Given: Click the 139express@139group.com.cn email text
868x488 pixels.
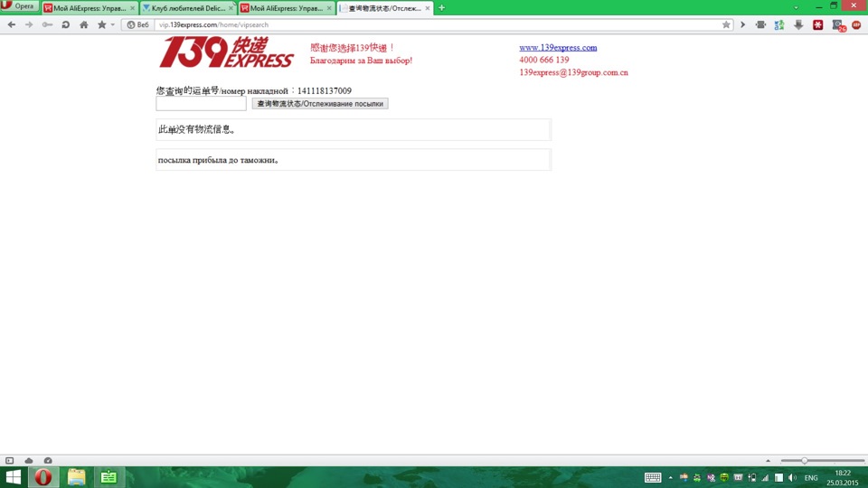Looking at the screenshot, I should coord(573,72).
